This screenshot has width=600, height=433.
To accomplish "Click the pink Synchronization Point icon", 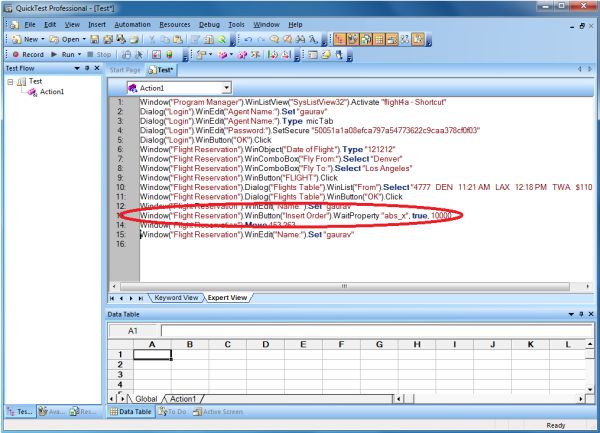I will 242,55.
